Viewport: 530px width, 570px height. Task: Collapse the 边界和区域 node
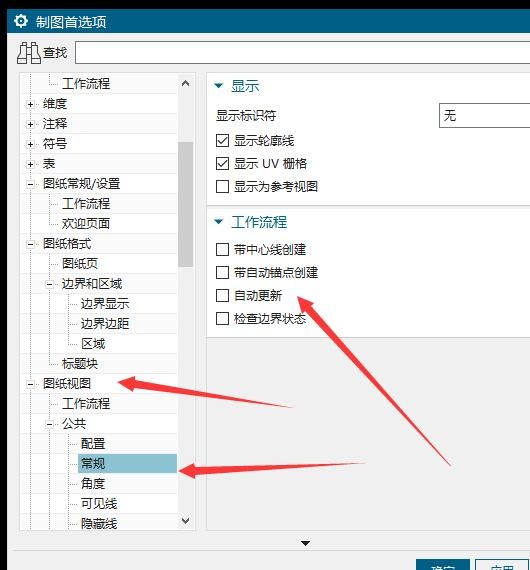click(49, 284)
